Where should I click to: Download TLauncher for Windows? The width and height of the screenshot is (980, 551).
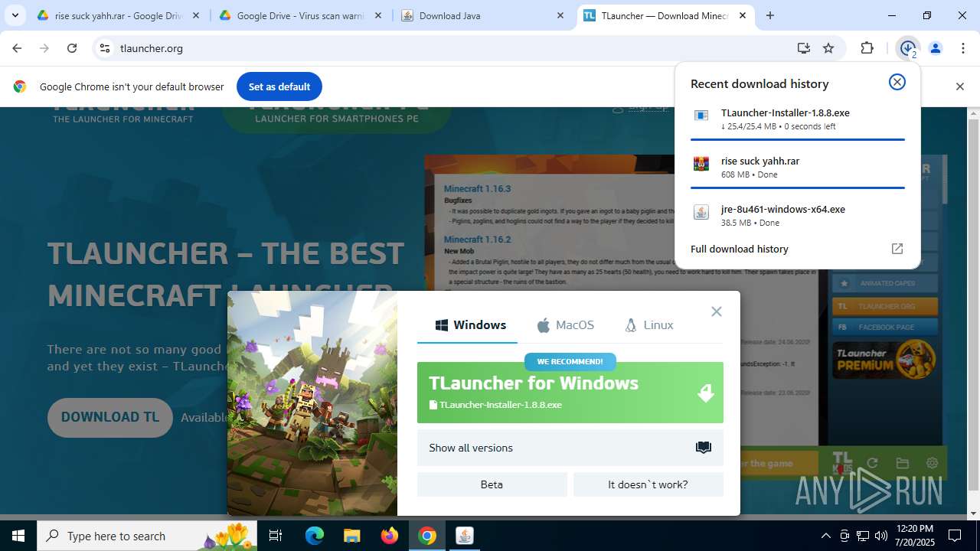coord(570,393)
